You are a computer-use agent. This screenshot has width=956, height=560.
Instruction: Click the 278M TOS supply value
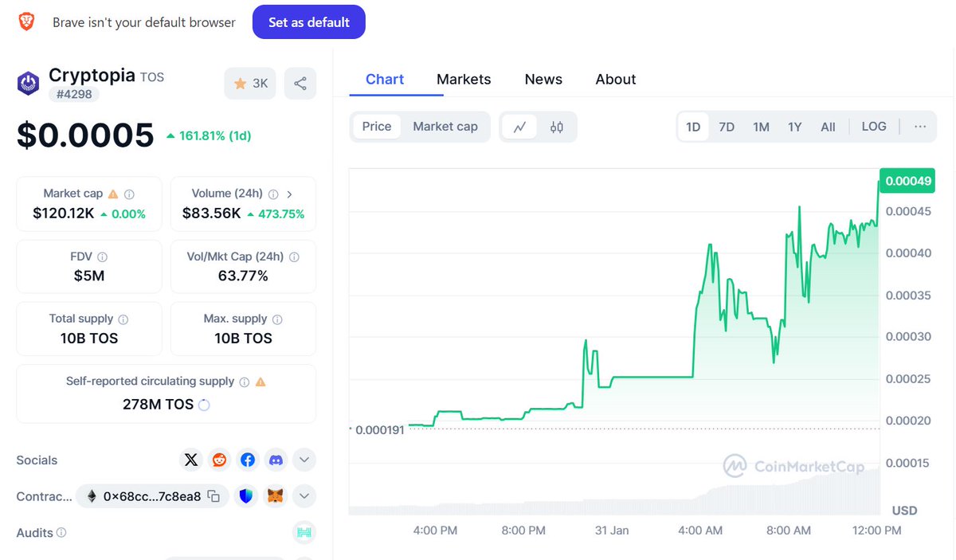[158, 405]
